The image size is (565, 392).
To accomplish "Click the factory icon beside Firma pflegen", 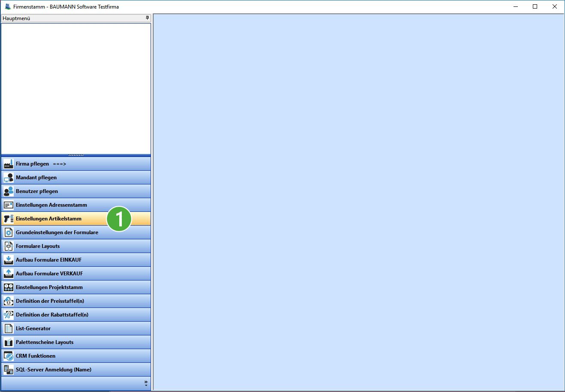I will click(9, 164).
